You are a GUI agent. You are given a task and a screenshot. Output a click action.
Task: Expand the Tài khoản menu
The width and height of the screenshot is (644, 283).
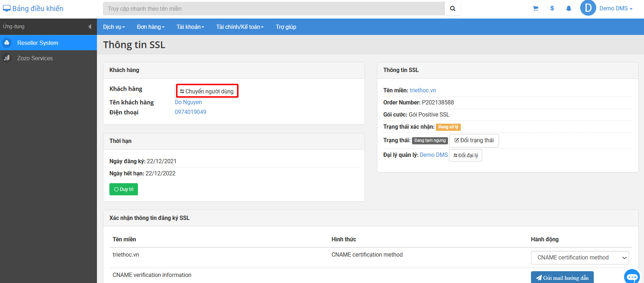pyautogui.click(x=190, y=27)
